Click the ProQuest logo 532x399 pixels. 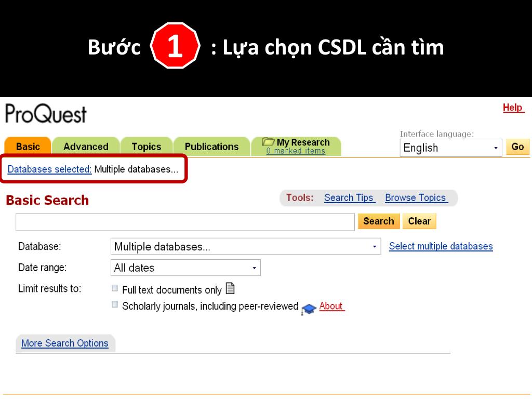46,114
